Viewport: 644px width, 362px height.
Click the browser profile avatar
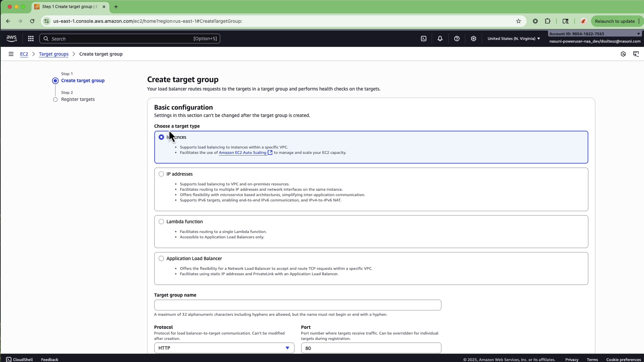click(x=583, y=21)
